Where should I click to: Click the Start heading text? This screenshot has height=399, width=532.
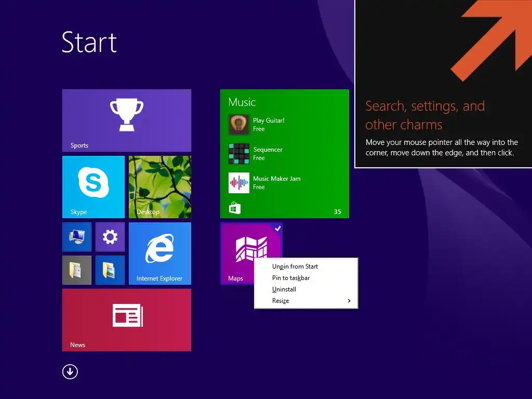point(89,43)
